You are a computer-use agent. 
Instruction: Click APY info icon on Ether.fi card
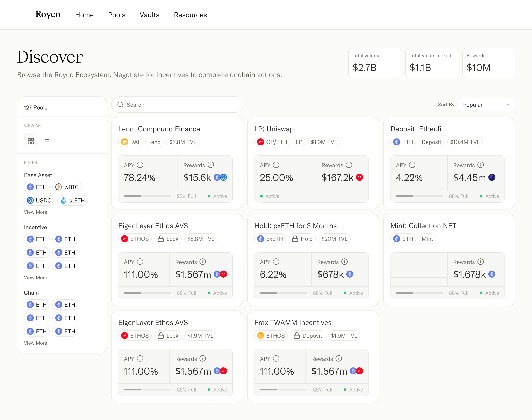coord(412,165)
